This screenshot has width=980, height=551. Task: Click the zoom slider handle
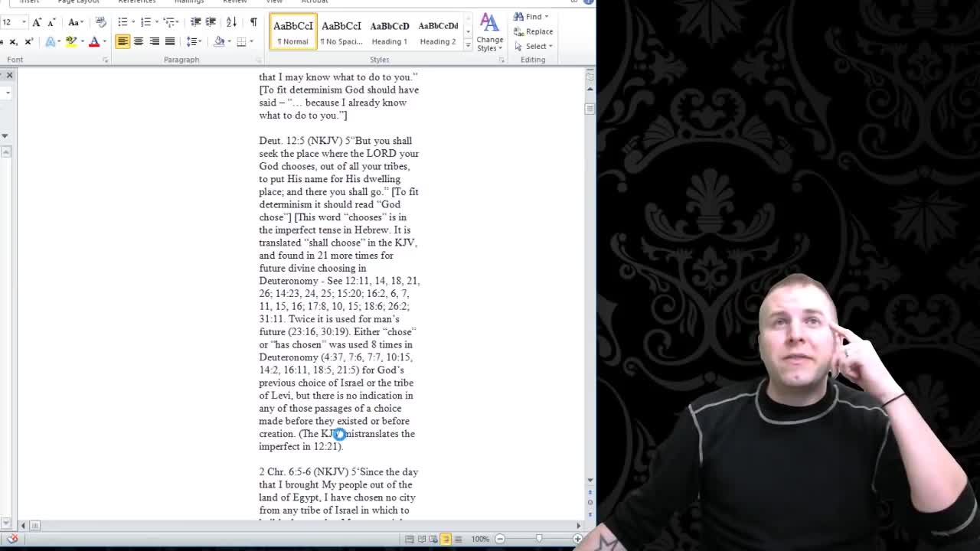(x=539, y=539)
